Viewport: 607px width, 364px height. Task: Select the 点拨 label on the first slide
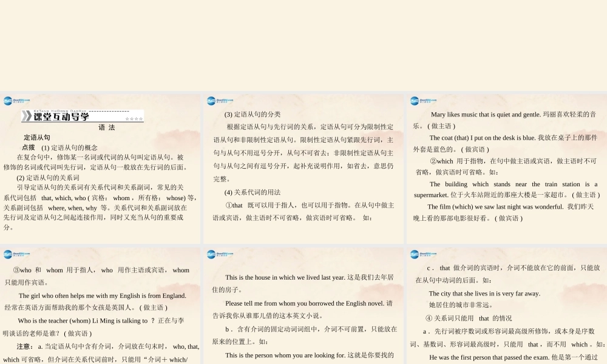coord(29,147)
